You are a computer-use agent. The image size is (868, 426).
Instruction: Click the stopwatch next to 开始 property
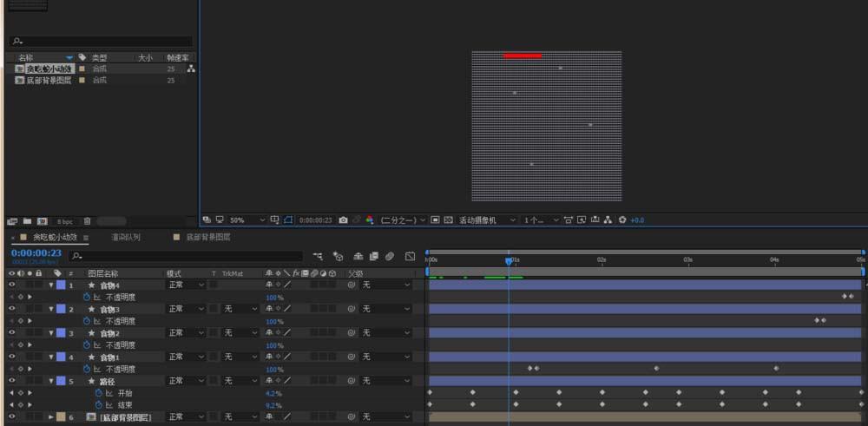pos(99,393)
